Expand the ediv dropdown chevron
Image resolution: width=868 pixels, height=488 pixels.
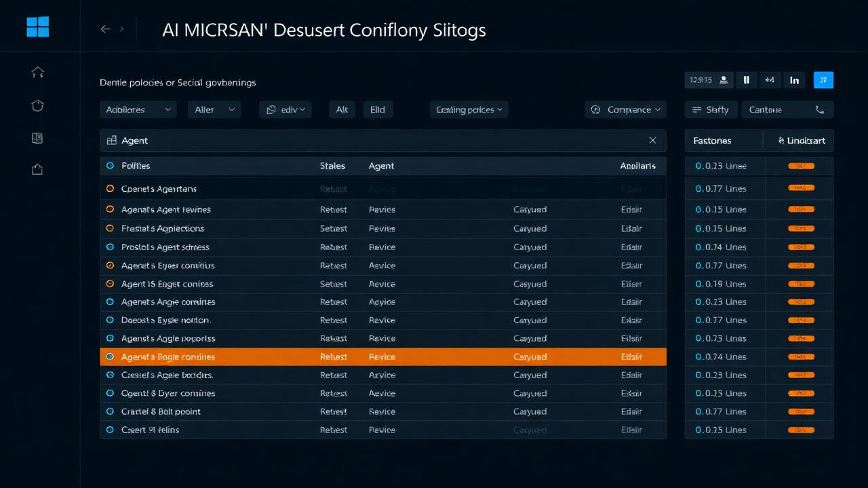point(302,109)
